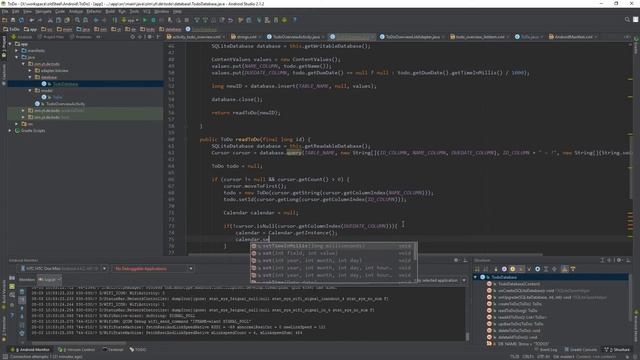This screenshot has height=360, width=640.
Task: Open the Terminal tool window button
Action: (113, 350)
